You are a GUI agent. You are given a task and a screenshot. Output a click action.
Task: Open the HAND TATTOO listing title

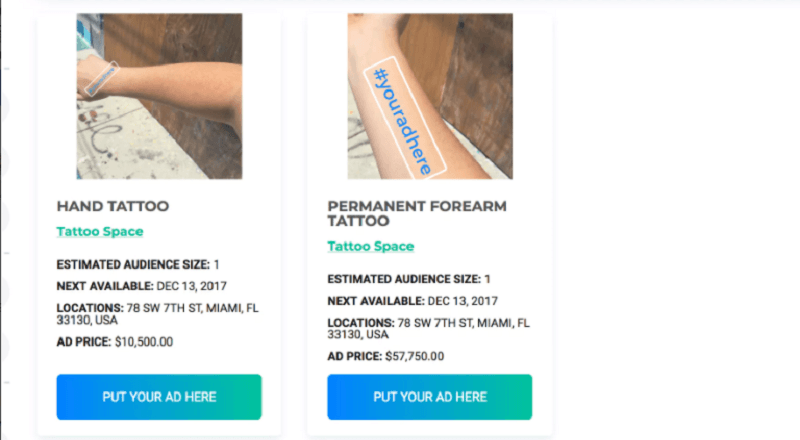tap(112, 206)
